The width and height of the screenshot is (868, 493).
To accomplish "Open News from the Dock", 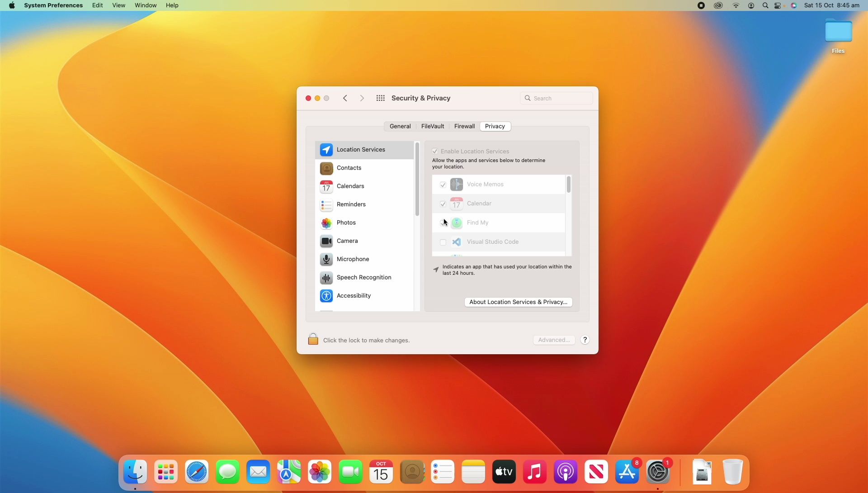I will click(x=596, y=472).
